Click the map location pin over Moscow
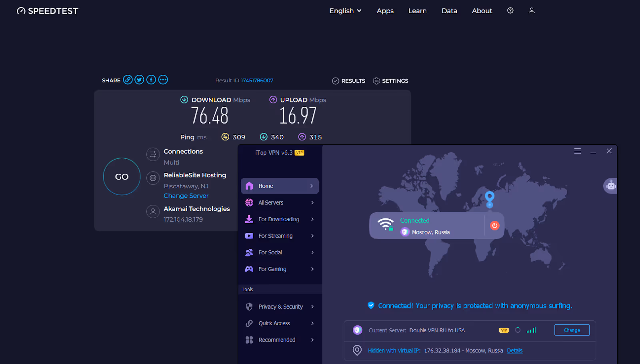640x364 pixels. coord(490,199)
